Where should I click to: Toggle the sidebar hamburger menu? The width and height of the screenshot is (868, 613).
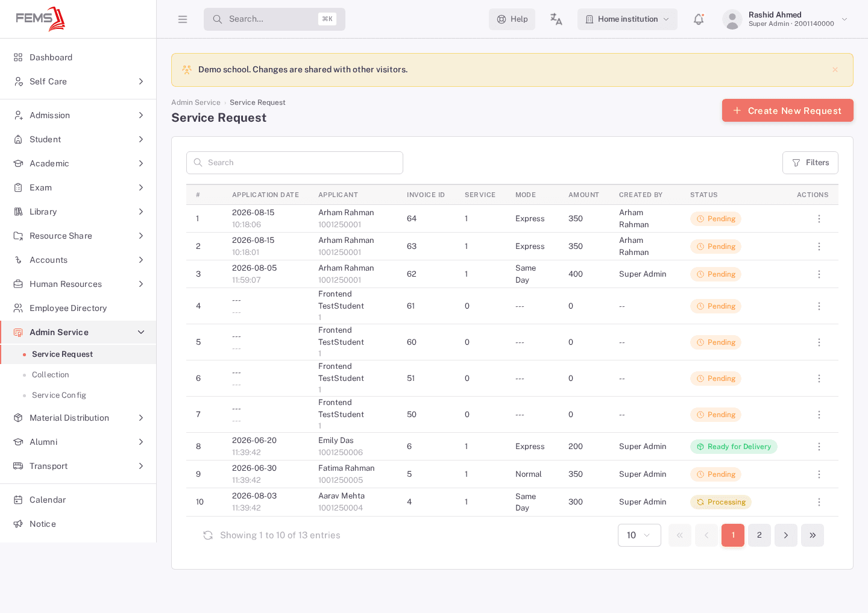(183, 19)
